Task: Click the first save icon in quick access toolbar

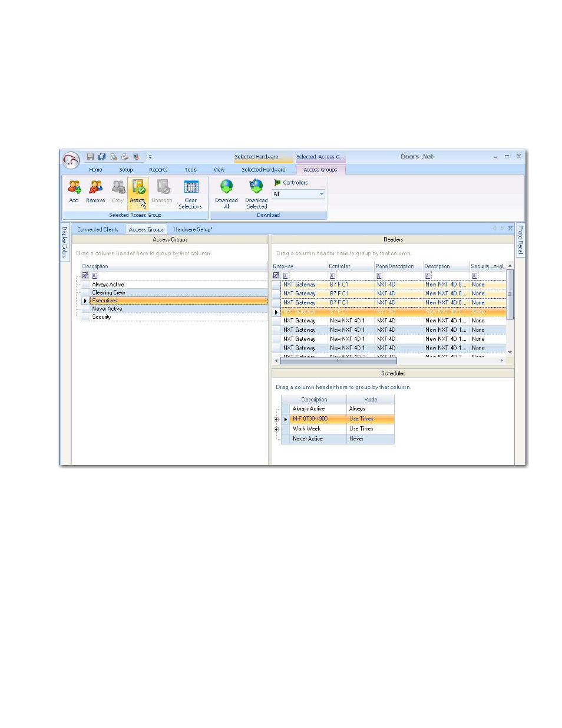Action: coord(90,157)
